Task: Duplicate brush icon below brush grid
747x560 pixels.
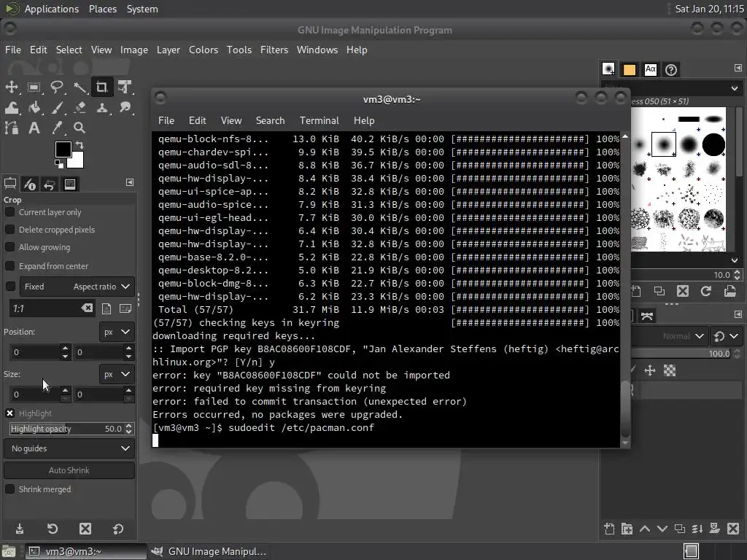Action: tap(659, 291)
